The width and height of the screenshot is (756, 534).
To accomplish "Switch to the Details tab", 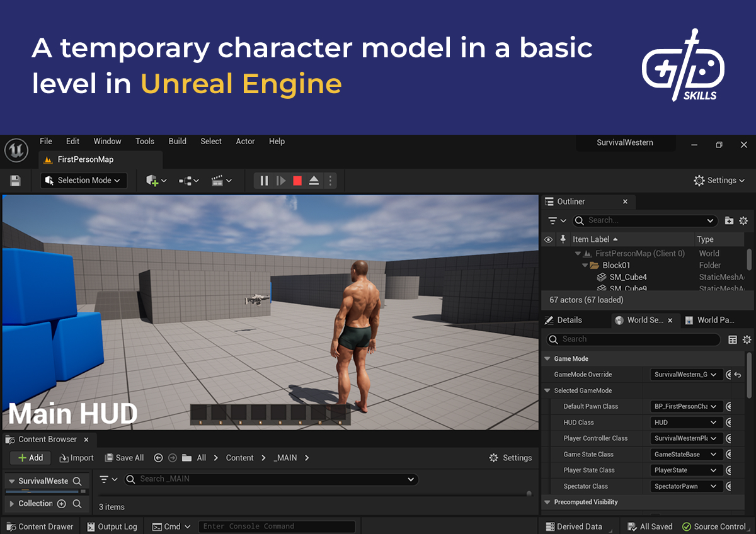I will 570,320.
